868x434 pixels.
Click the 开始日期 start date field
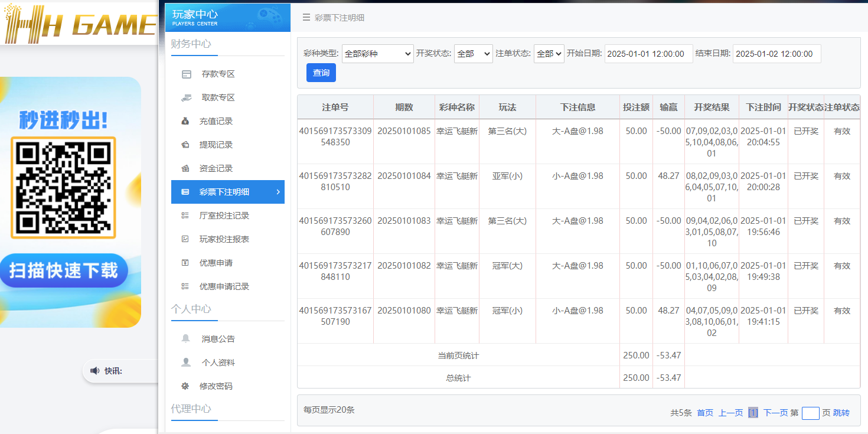pyautogui.click(x=648, y=53)
